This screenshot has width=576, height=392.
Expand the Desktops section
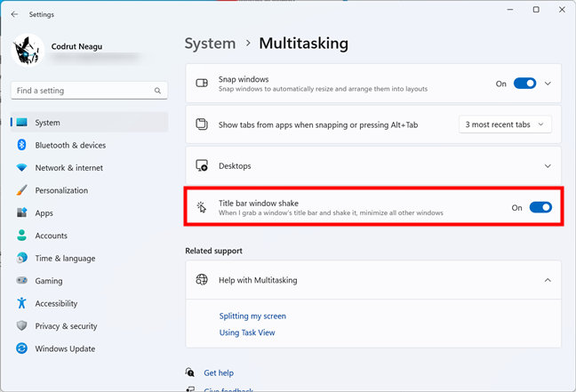[548, 166]
